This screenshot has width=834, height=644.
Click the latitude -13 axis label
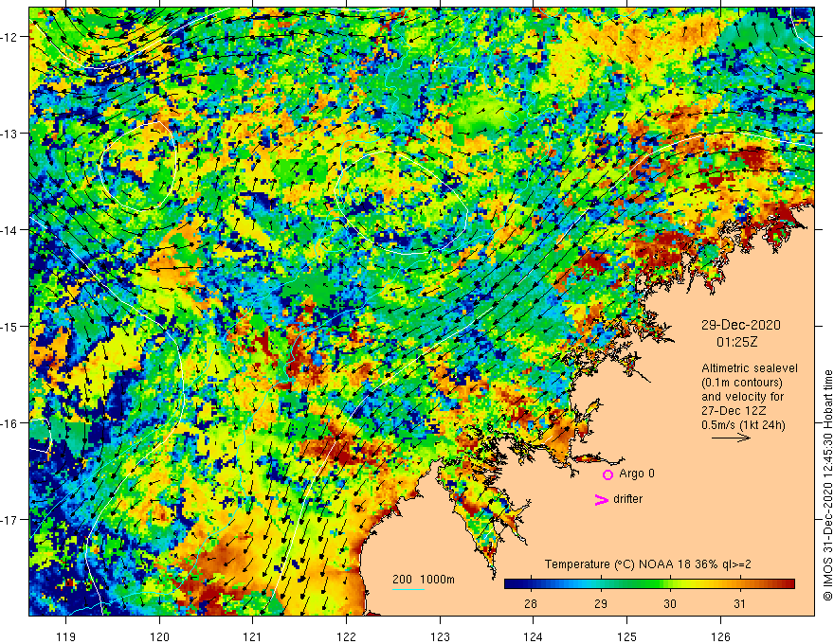point(9,134)
